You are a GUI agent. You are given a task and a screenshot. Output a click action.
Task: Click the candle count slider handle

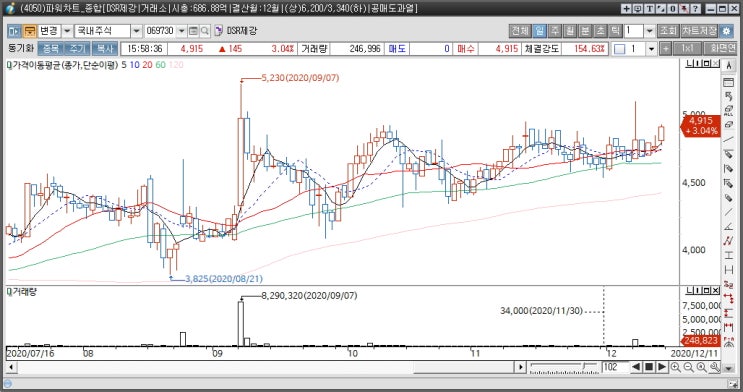pos(585,366)
